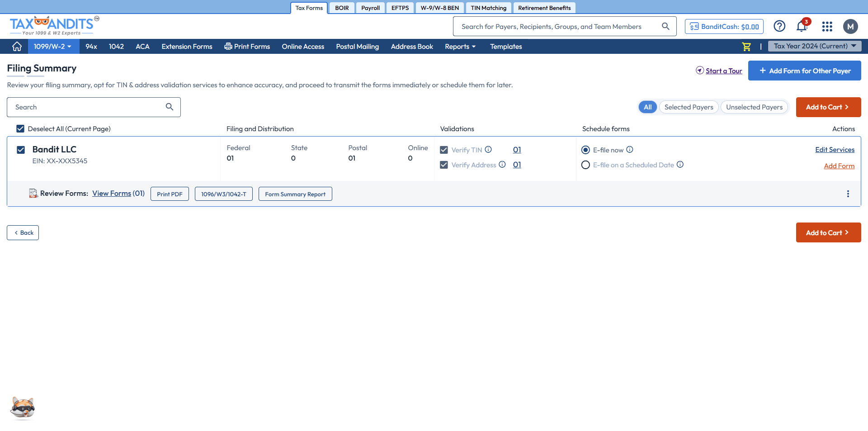Image resolution: width=868 pixels, height=431 pixels.
Task: Click the home icon in navigation bar
Action: (x=17, y=47)
